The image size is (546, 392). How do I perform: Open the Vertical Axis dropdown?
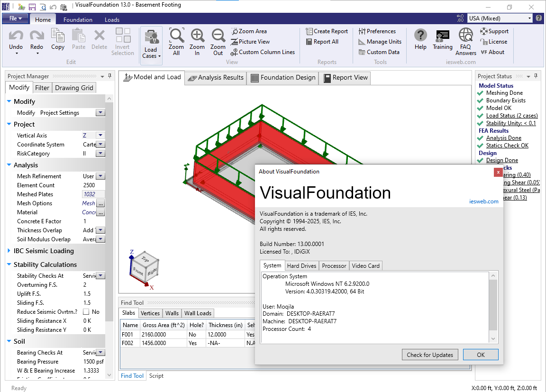(100, 136)
